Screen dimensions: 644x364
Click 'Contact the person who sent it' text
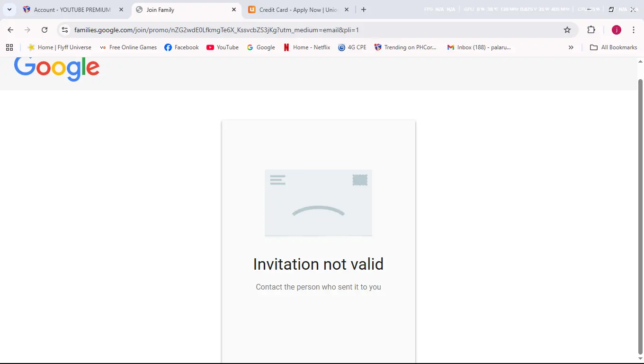point(318,287)
